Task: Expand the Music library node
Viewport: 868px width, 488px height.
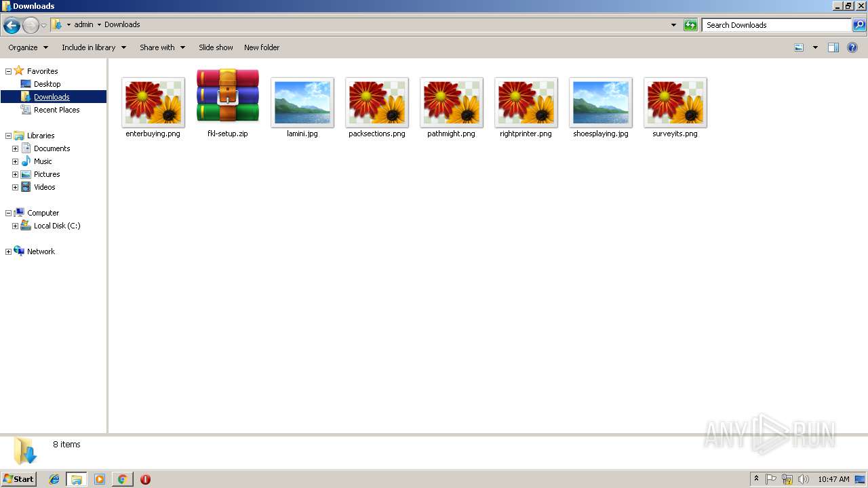Action: (x=15, y=161)
